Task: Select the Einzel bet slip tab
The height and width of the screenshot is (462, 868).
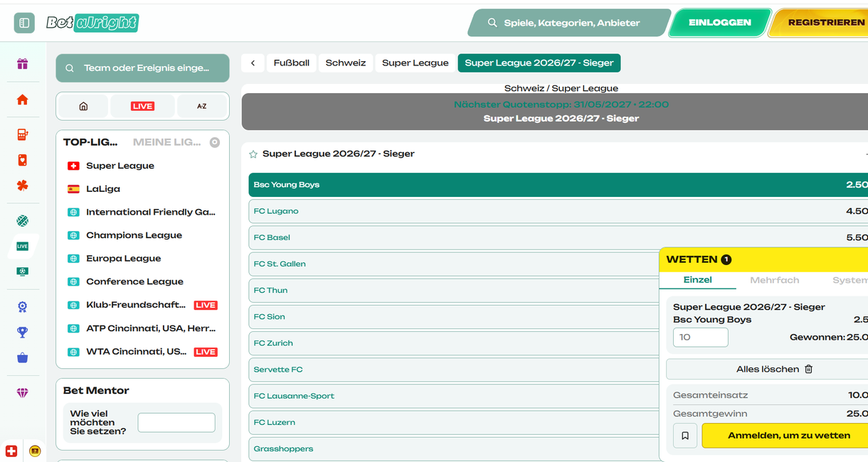Action: pyautogui.click(x=697, y=280)
